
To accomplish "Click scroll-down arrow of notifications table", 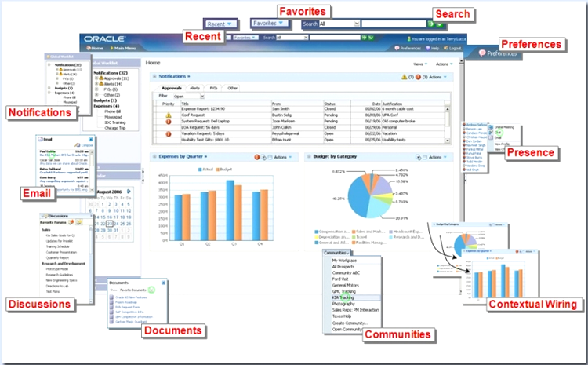I will tap(447, 141).
